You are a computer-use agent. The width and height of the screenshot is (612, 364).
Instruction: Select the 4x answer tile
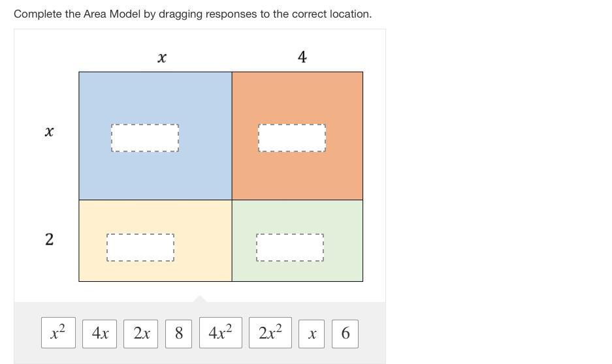click(100, 333)
